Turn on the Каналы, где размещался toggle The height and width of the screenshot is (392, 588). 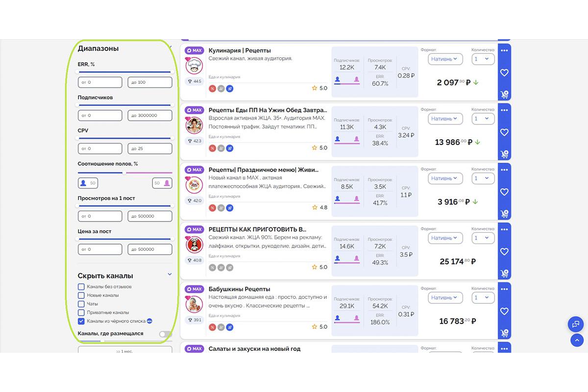click(163, 333)
